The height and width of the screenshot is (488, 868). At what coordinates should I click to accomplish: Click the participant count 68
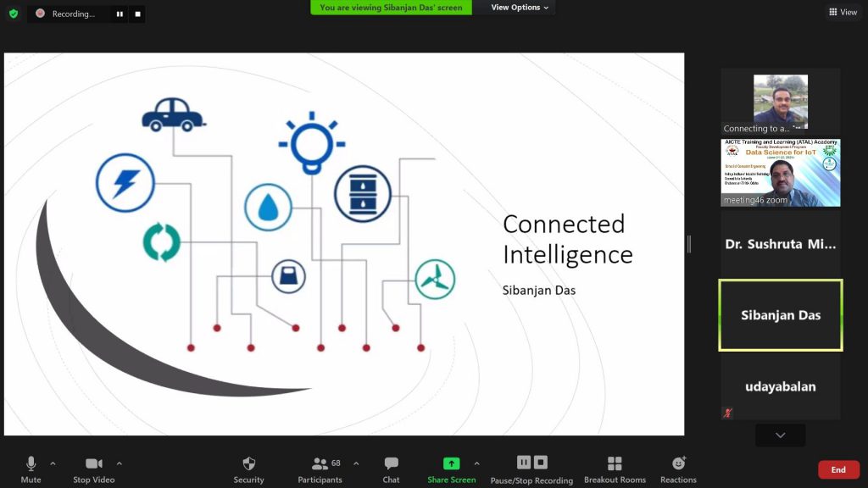pos(336,463)
